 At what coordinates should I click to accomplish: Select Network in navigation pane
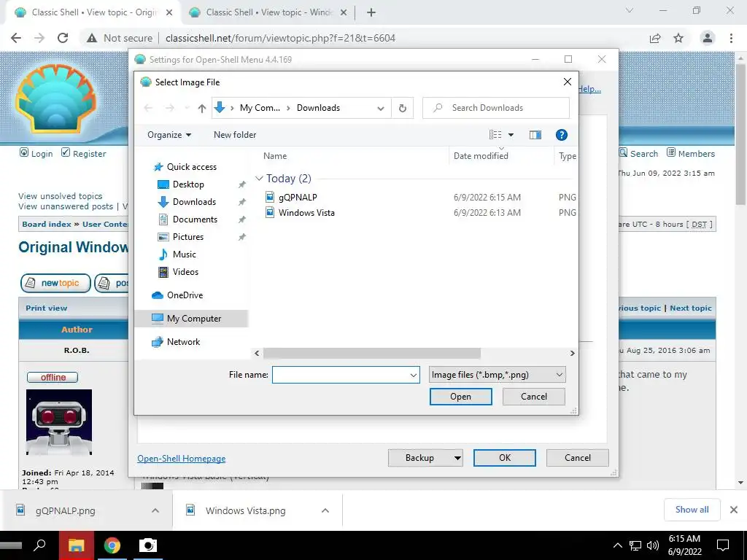point(183,342)
